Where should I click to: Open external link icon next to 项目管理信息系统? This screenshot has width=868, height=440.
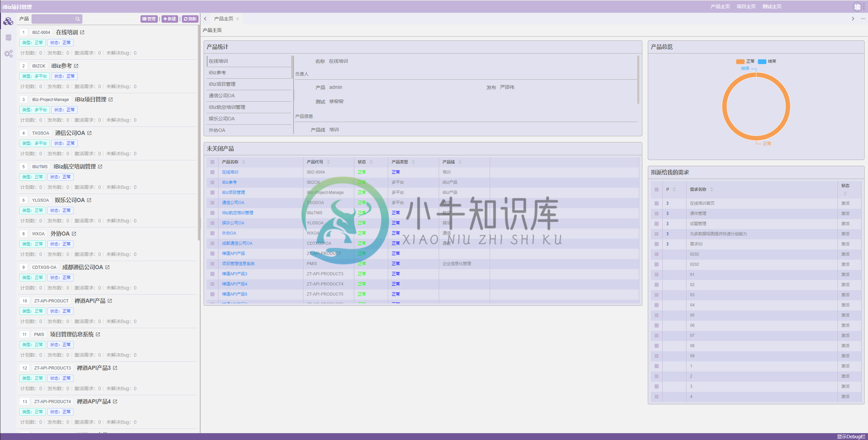pos(98,334)
